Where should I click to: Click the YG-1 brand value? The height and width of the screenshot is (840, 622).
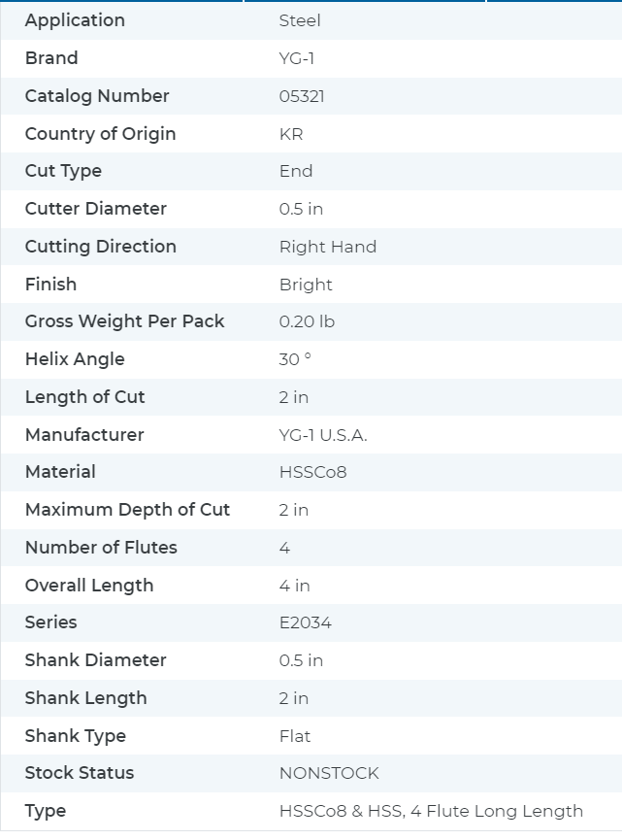pos(297,58)
